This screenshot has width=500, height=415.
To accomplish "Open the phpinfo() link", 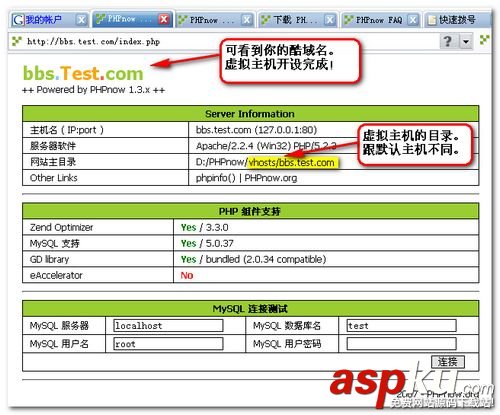I will pos(216,178).
